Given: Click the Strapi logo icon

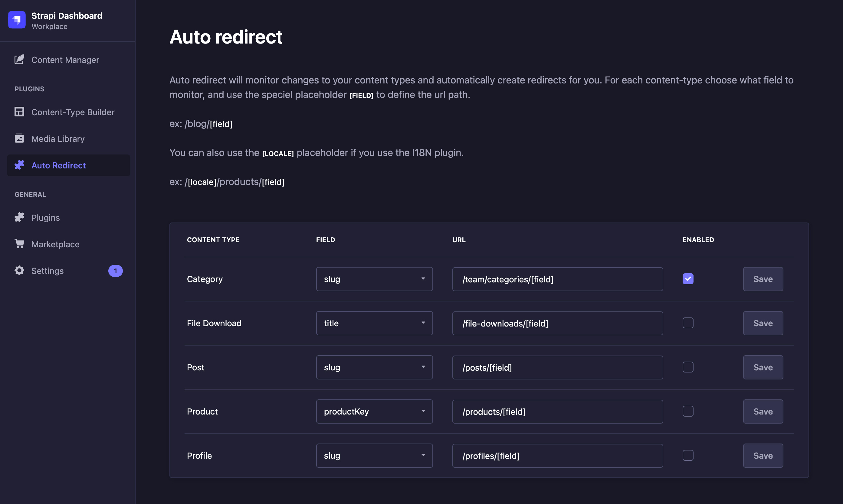Looking at the screenshot, I should (x=17, y=20).
